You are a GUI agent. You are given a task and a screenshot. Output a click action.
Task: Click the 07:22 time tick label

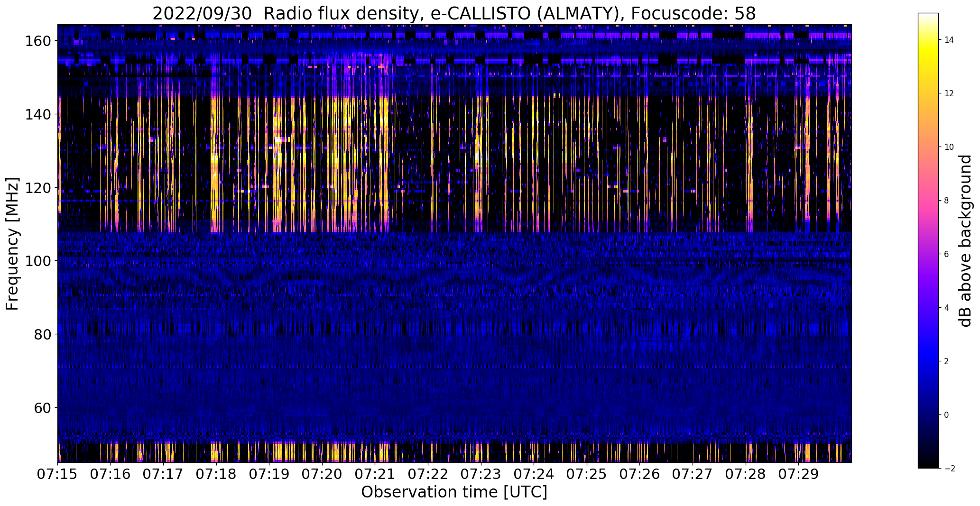tap(428, 474)
